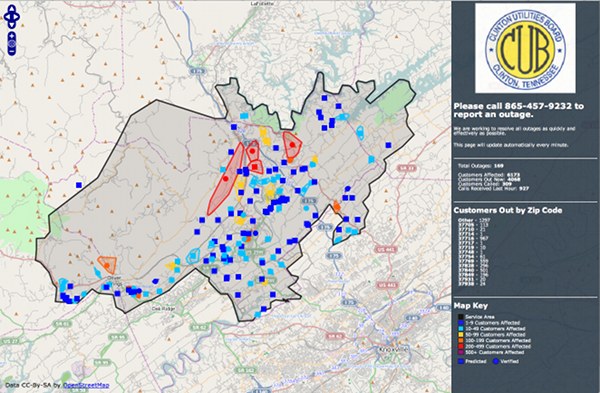Screen dimensions: 600x393
Task: Pan the map up with the arrow control
Action: (x=12, y=9)
